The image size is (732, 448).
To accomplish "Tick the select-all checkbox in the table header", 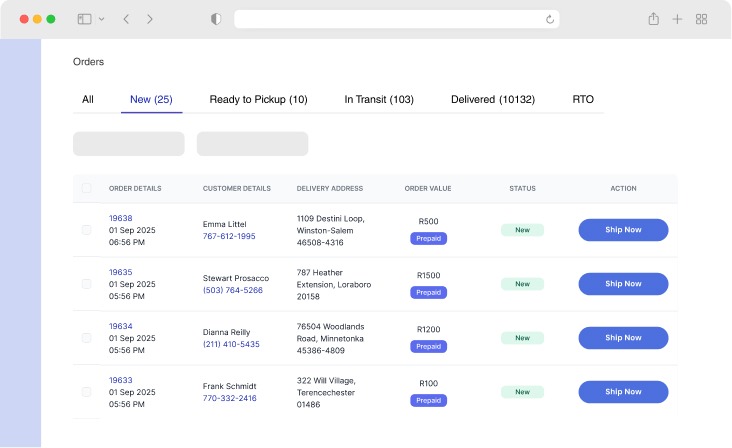I will [x=86, y=188].
